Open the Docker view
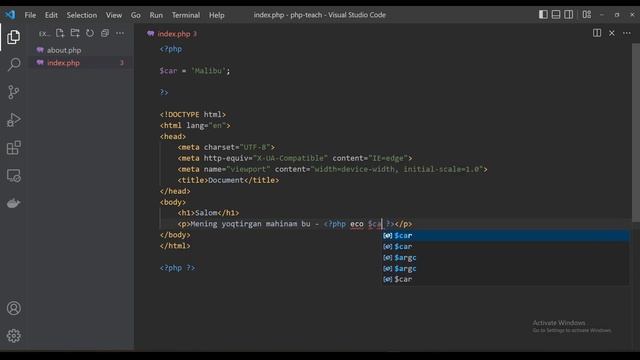Viewport: 640px width, 360px height. [13, 203]
